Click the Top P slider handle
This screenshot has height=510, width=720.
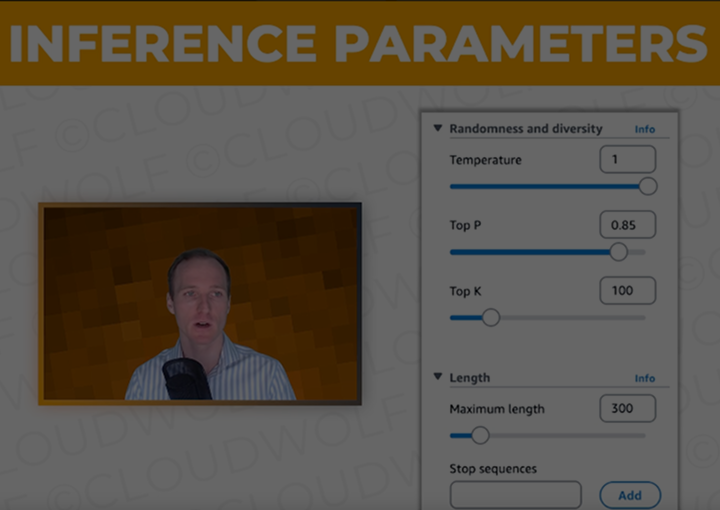tap(619, 252)
